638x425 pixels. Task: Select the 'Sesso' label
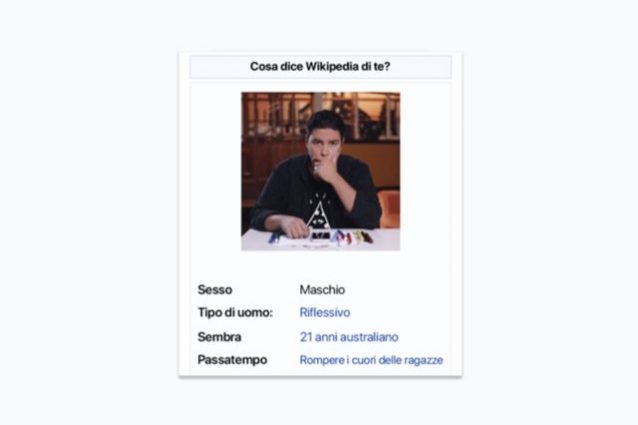pyautogui.click(x=215, y=290)
